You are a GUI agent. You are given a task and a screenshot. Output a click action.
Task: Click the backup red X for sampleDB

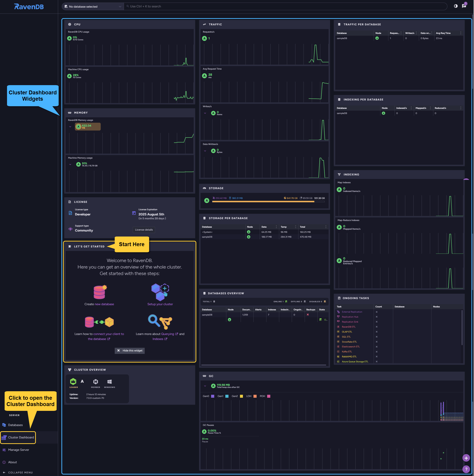[x=308, y=315]
